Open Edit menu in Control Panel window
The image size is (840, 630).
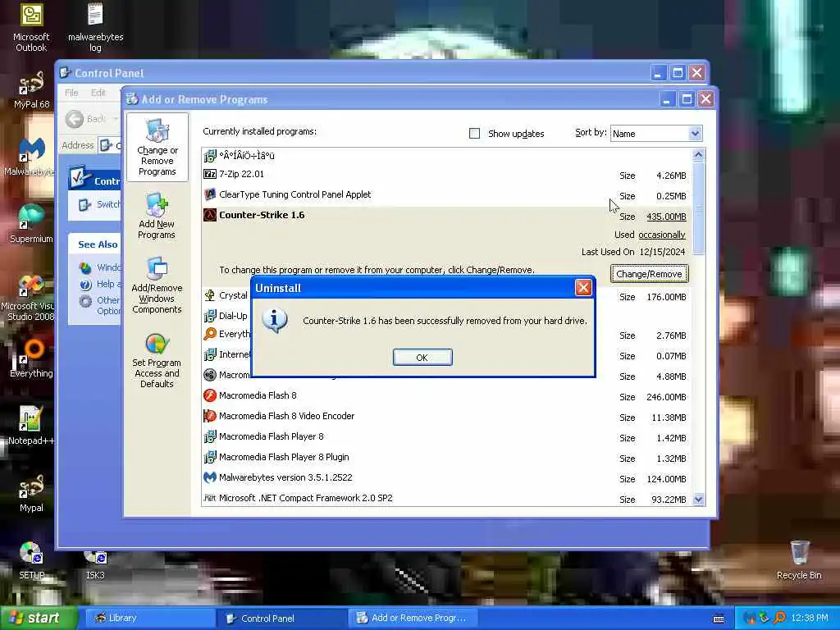click(98, 93)
